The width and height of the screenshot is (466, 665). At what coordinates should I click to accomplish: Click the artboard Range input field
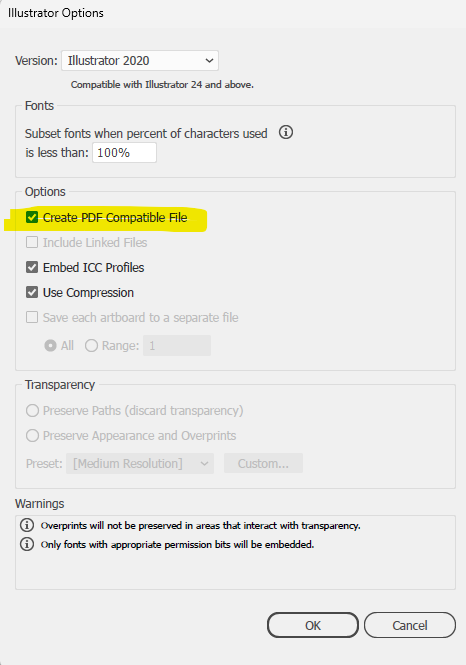click(x=177, y=346)
